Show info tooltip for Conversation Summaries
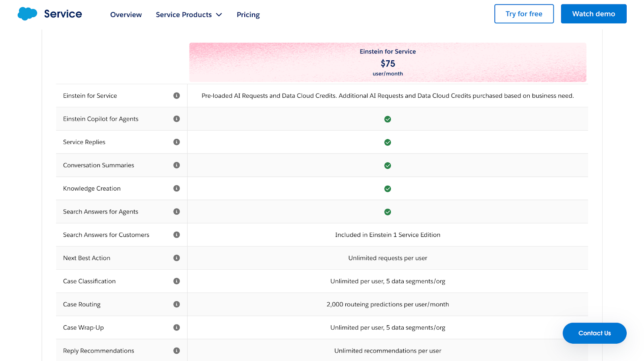Image resolution: width=644 pixels, height=361 pixels. pos(176,165)
